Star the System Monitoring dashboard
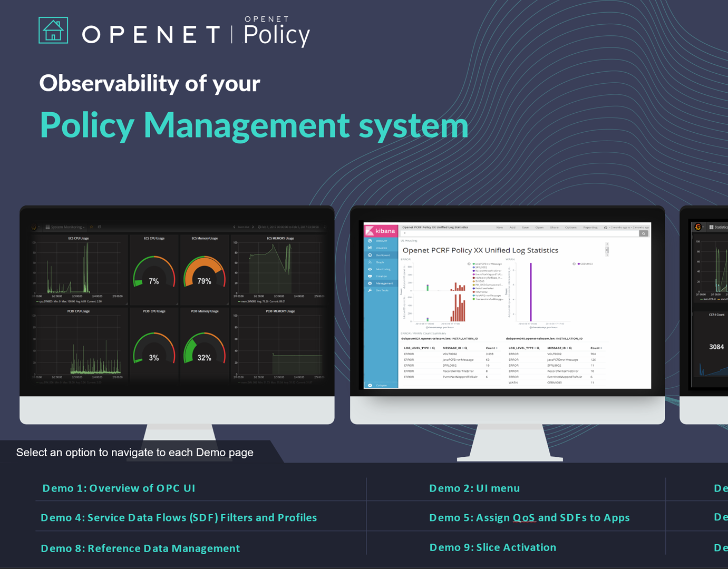728x569 pixels. (x=91, y=227)
